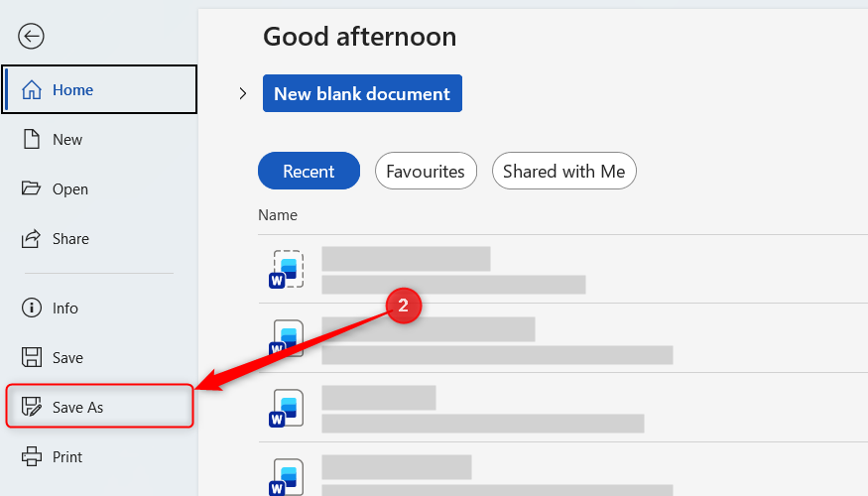Click the Home house icon

tap(32, 89)
